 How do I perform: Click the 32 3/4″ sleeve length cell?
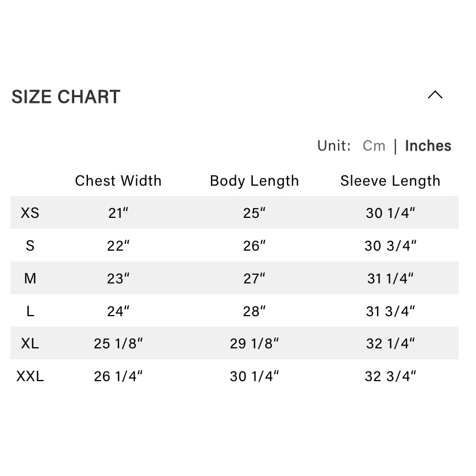click(x=390, y=377)
